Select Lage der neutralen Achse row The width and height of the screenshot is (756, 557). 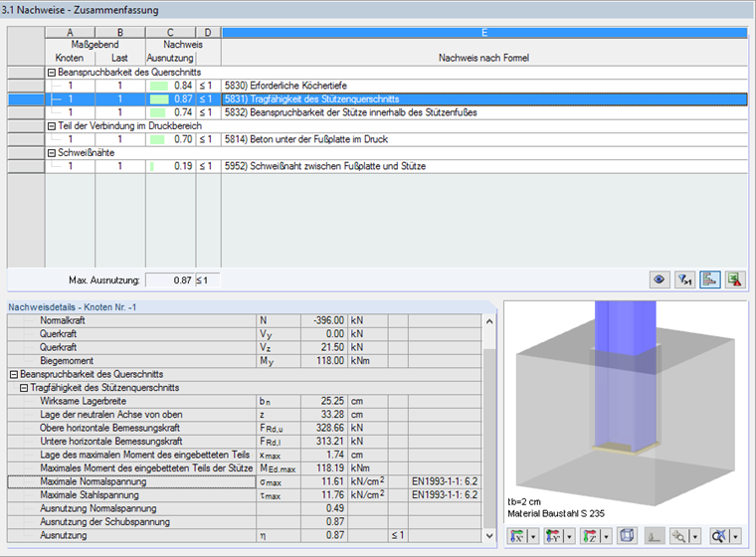[x=245, y=415]
